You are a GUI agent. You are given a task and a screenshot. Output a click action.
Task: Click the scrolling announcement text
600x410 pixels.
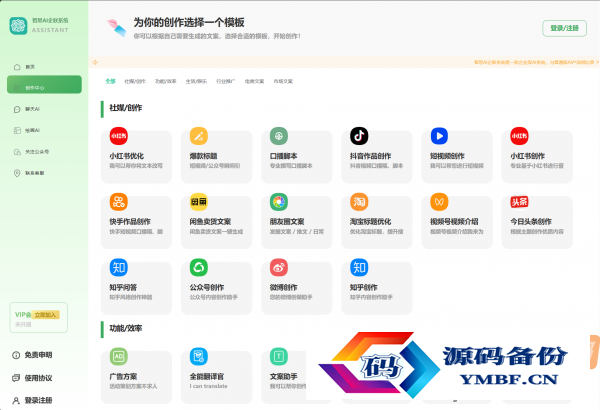[x=536, y=62]
